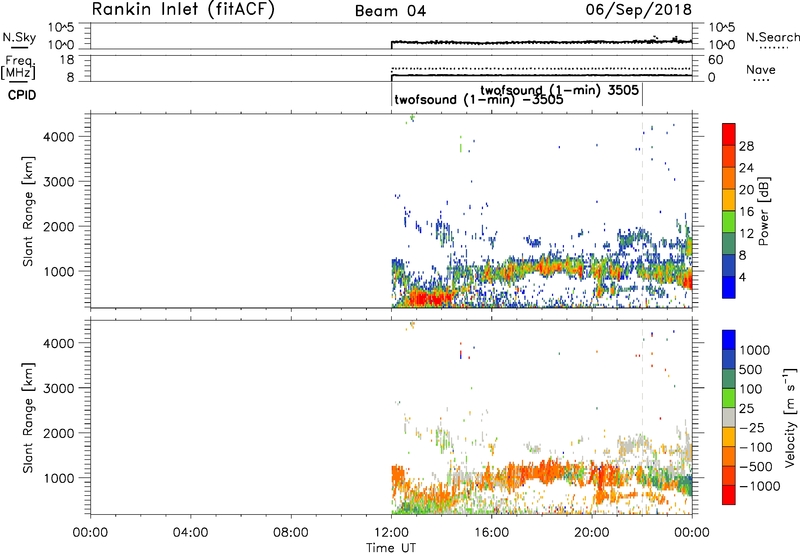This screenshot has width=800, height=554.
Task: Click the "Power [dB]" colorbar title
Action: [x=764, y=211]
